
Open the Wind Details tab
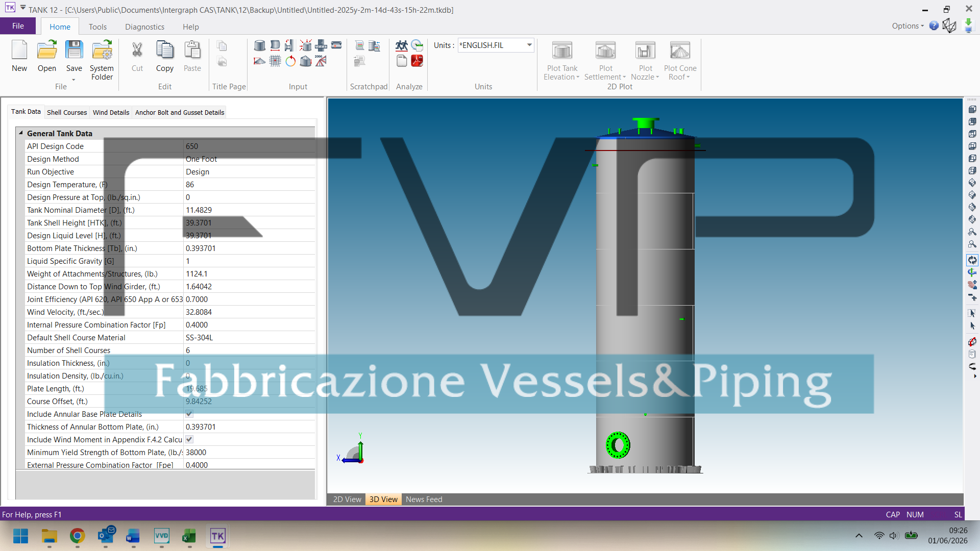[x=111, y=112]
